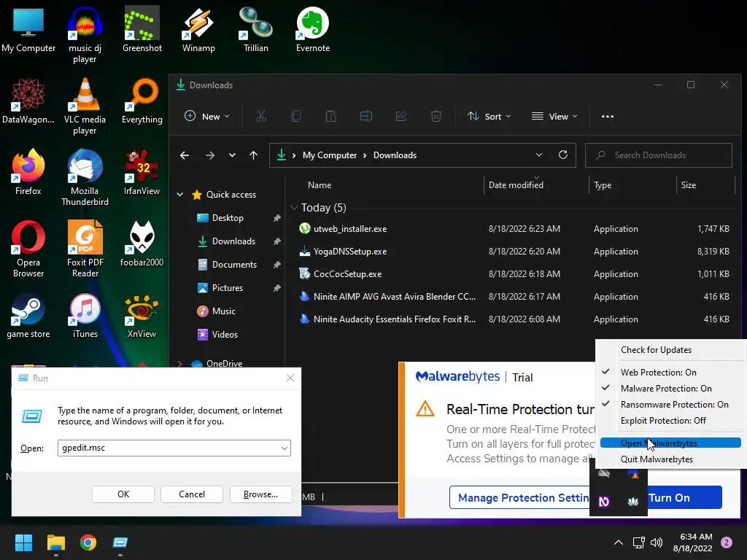This screenshot has height=560, width=747.
Task: Click the Share icon in Downloads toolbar
Action: tap(401, 116)
